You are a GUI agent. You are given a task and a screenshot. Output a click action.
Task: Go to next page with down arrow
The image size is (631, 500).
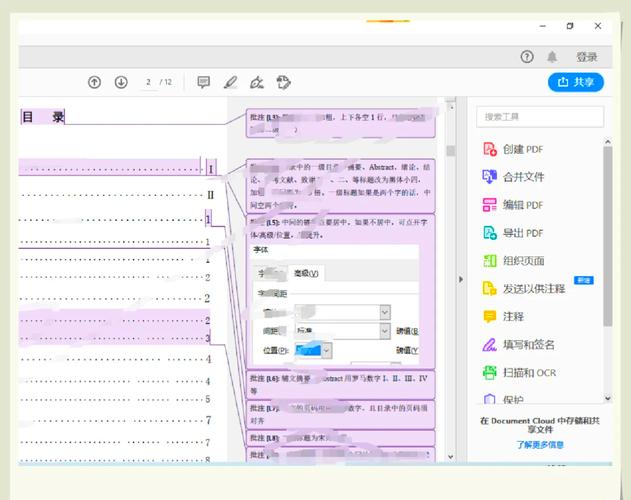coord(121,83)
